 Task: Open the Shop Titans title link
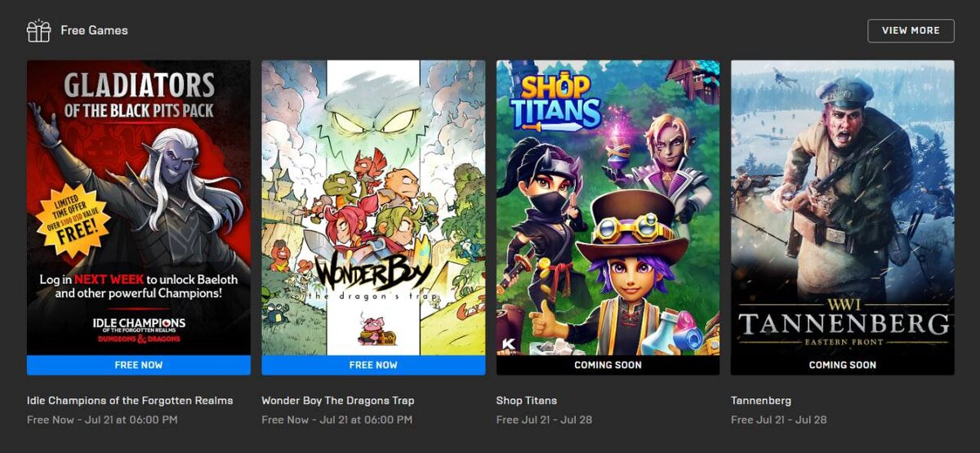click(x=527, y=401)
